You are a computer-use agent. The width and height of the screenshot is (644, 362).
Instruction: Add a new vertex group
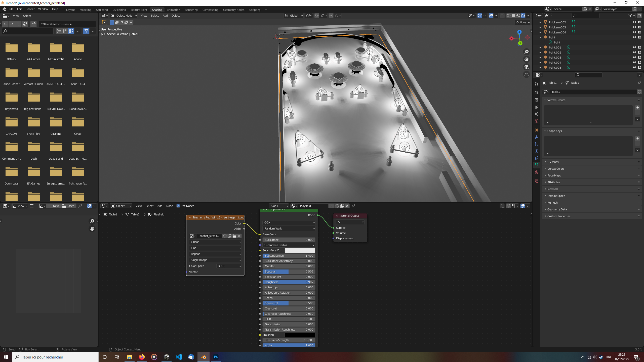tap(637, 108)
